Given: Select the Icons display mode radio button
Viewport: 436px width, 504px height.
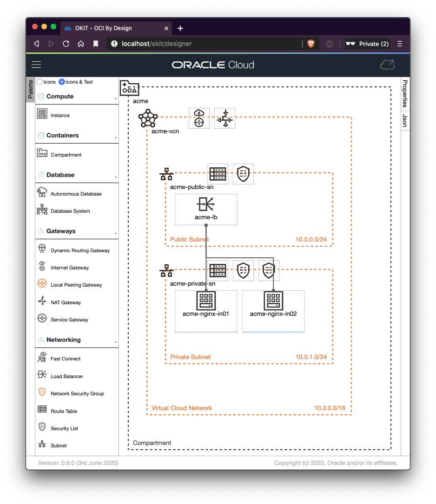Looking at the screenshot, I should click(x=39, y=82).
